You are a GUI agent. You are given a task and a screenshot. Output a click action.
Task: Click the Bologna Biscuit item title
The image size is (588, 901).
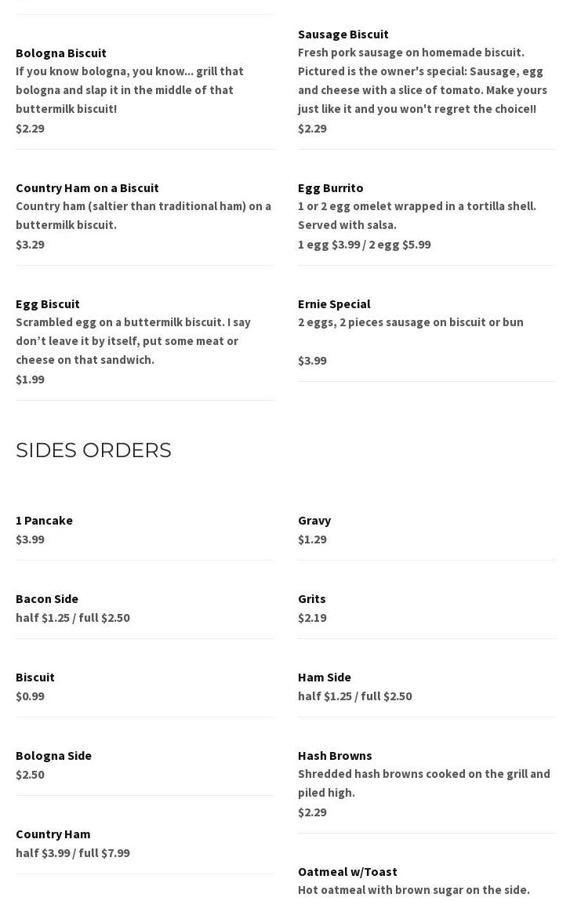(61, 53)
